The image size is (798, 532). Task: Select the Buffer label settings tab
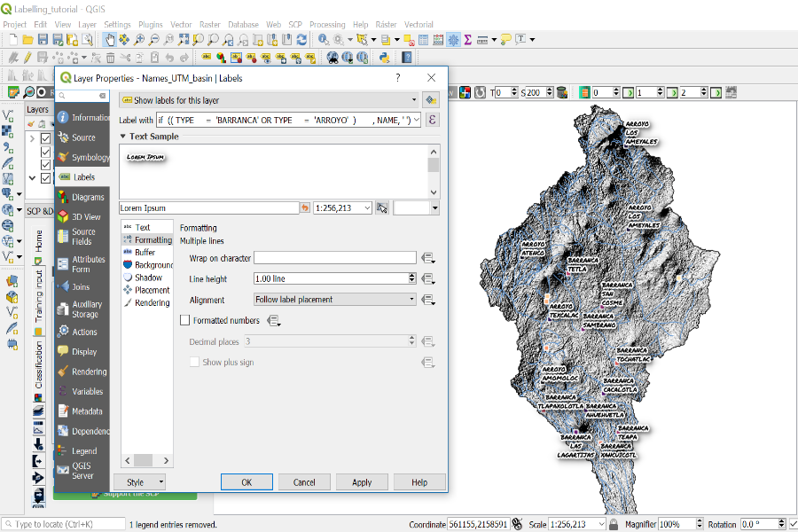(145, 252)
